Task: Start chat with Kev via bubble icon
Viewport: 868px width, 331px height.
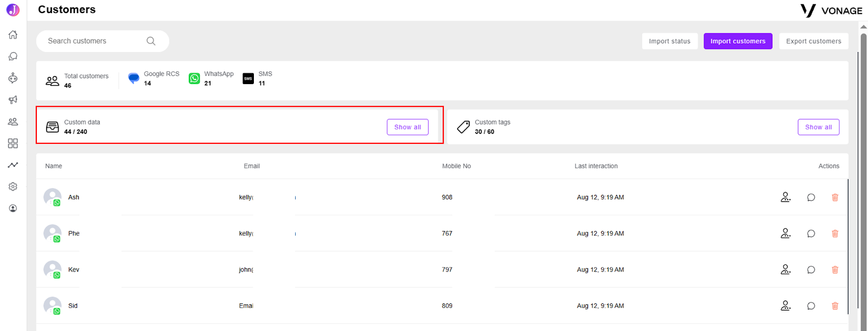Action: pos(811,270)
